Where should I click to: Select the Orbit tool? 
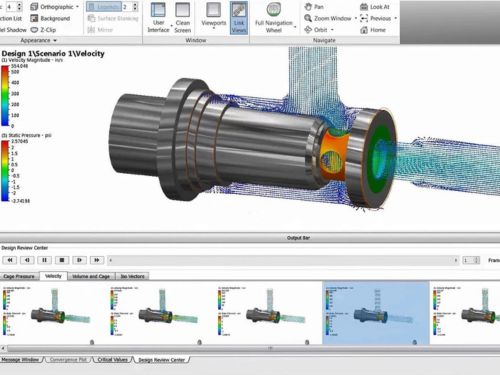pyautogui.click(x=316, y=30)
